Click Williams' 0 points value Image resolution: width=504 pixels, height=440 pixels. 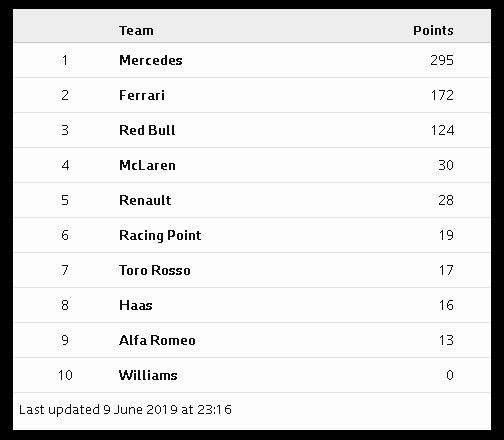click(x=450, y=375)
